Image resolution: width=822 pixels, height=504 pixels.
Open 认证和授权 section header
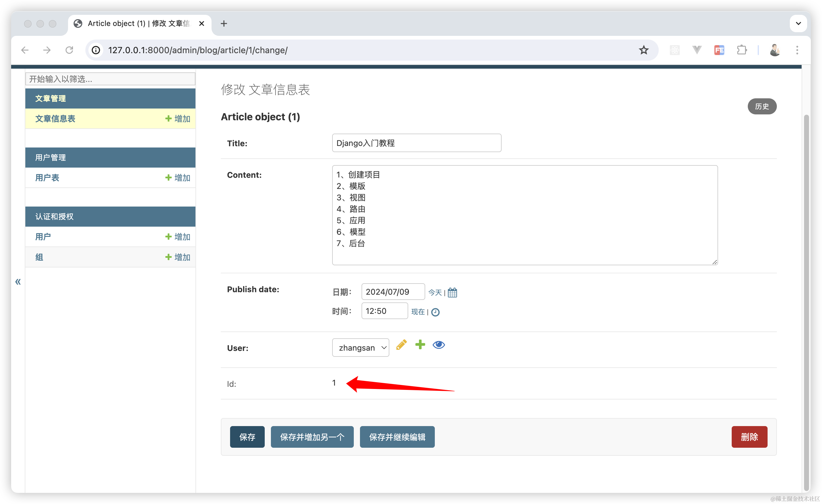(54, 216)
